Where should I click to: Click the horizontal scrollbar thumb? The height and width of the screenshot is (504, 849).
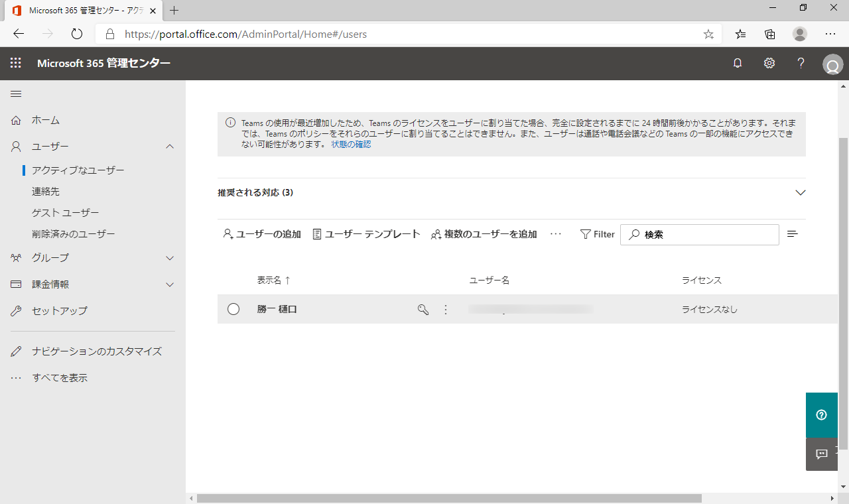(449, 498)
